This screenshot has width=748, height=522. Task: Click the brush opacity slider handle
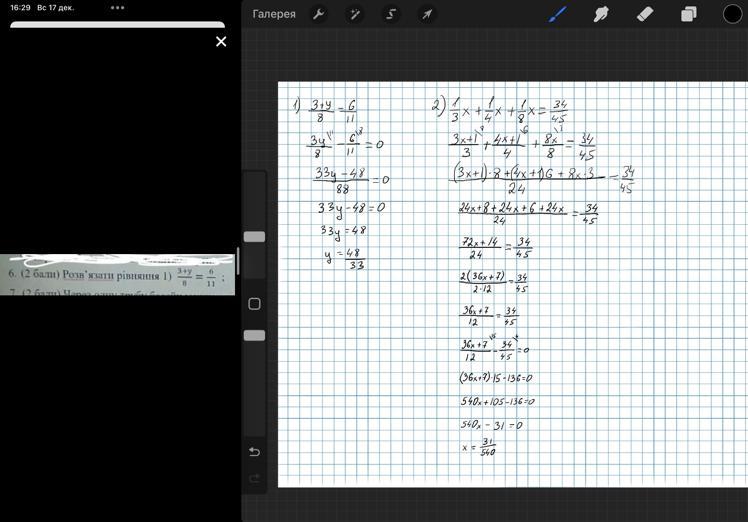click(254, 336)
